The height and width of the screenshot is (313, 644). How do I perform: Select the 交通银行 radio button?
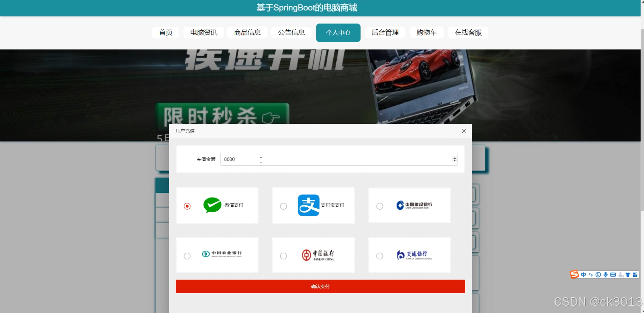[380, 256]
